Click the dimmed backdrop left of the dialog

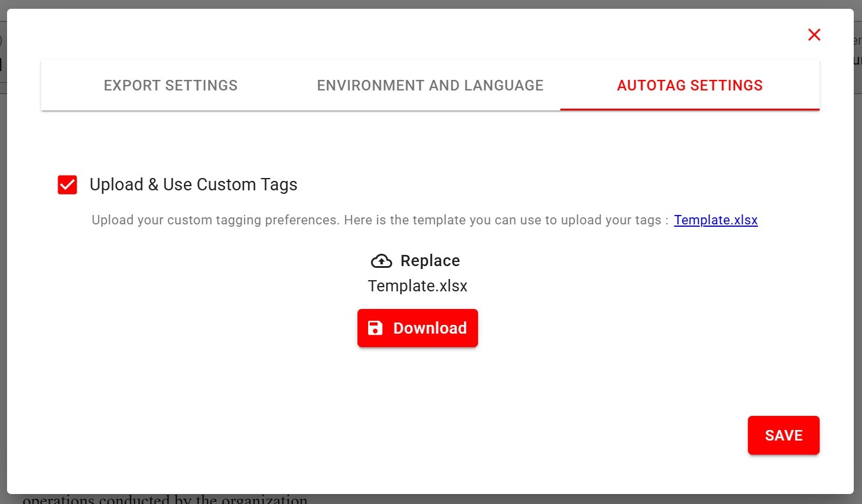pos(3,264)
